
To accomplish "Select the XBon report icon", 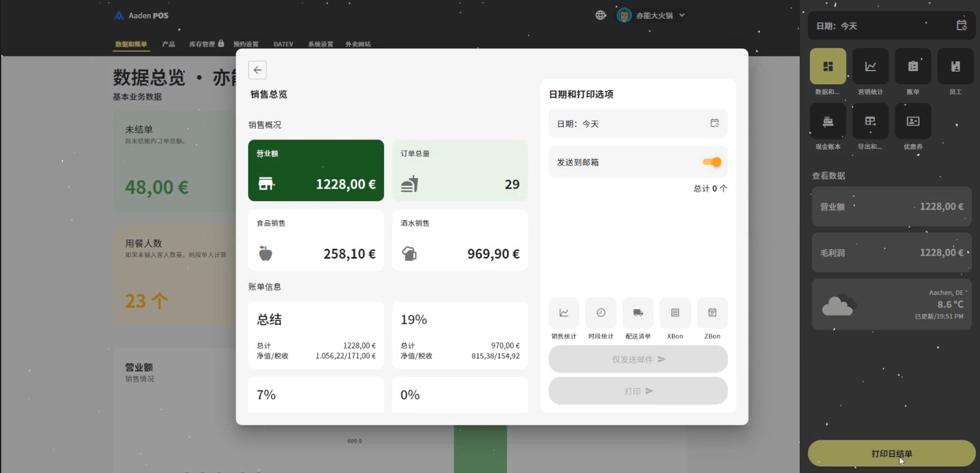I will coord(675,313).
